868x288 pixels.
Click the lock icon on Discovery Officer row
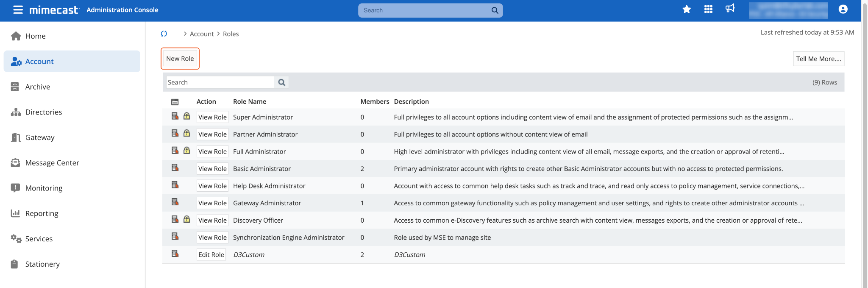(186, 219)
